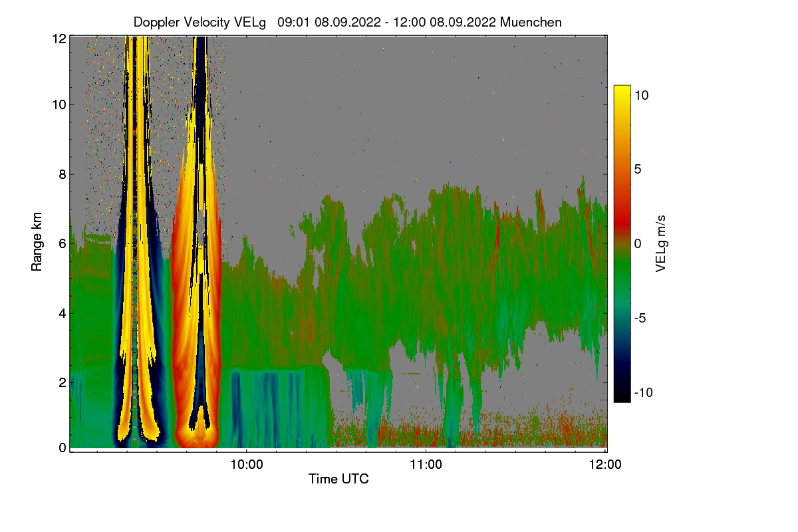Click the range tick label '8'
Image resolution: width=798 pixels, height=532 pixels.
[63, 175]
